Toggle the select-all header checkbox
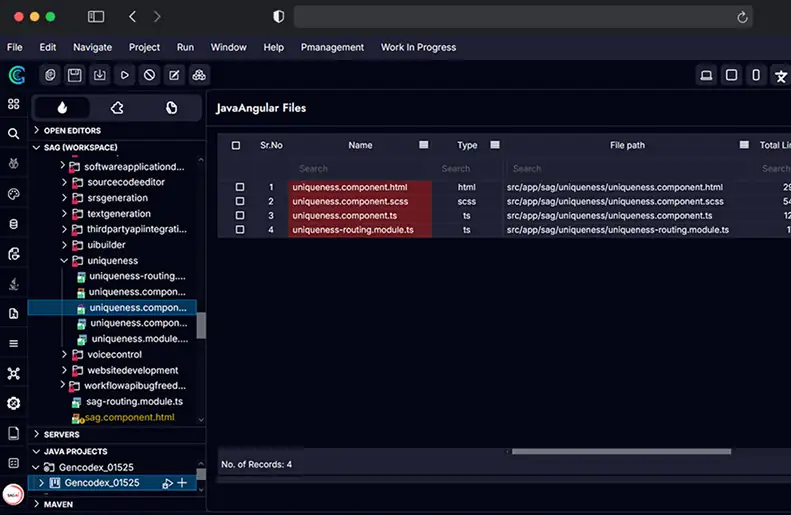Viewport: 791px width, 515px height. pos(236,145)
